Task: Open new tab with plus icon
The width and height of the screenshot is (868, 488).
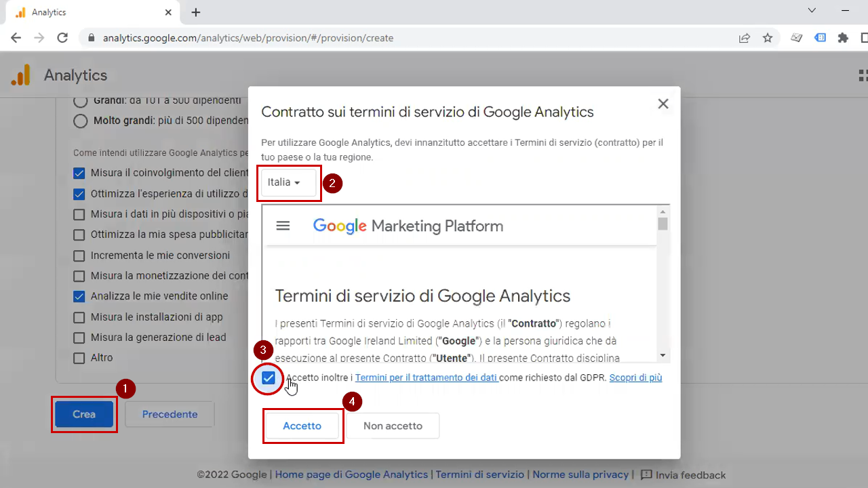Action: pos(196,12)
